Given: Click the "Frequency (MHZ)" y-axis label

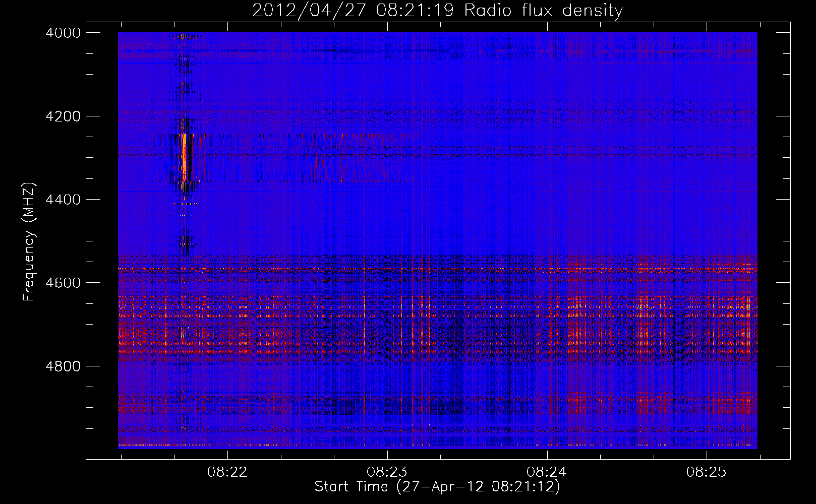Looking at the screenshot, I should [x=29, y=242].
